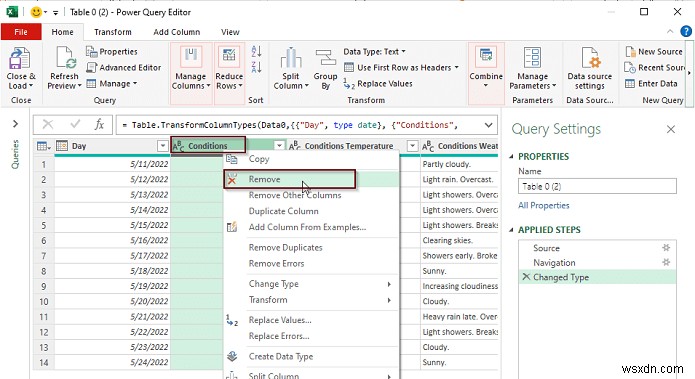Open Transform submenu in context menu

pos(311,300)
